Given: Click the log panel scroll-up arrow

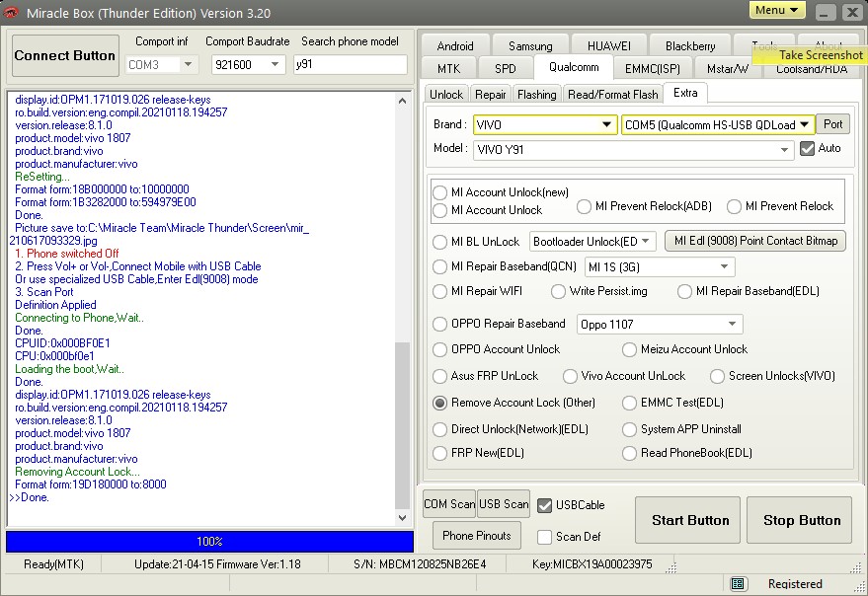Looking at the screenshot, I should click(x=402, y=100).
